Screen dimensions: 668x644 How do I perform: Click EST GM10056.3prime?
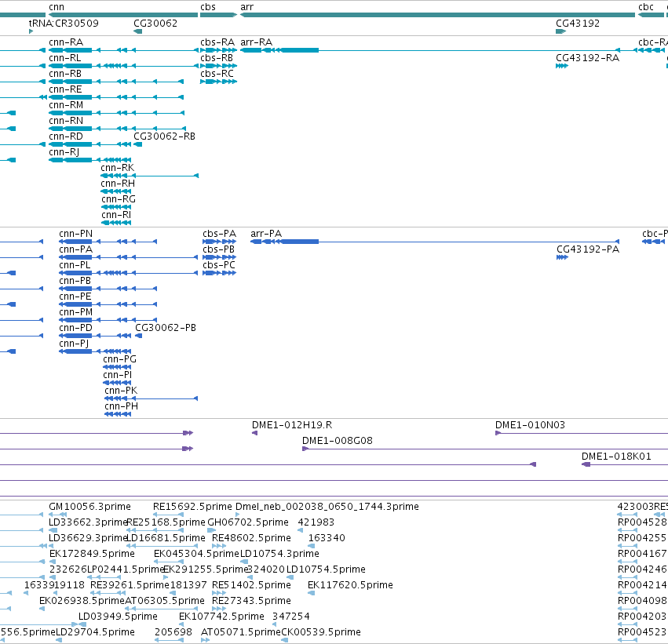point(90,507)
